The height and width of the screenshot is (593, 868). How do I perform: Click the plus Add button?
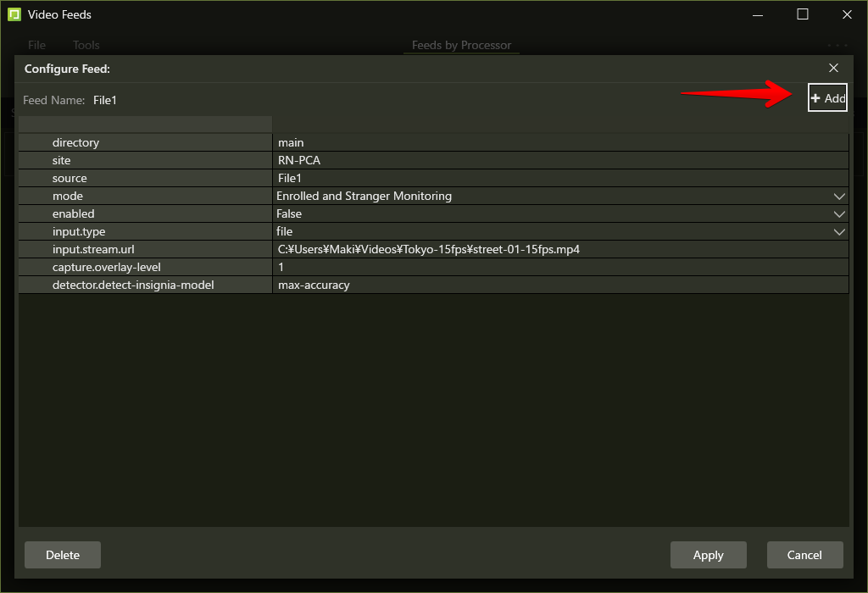pyautogui.click(x=827, y=98)
